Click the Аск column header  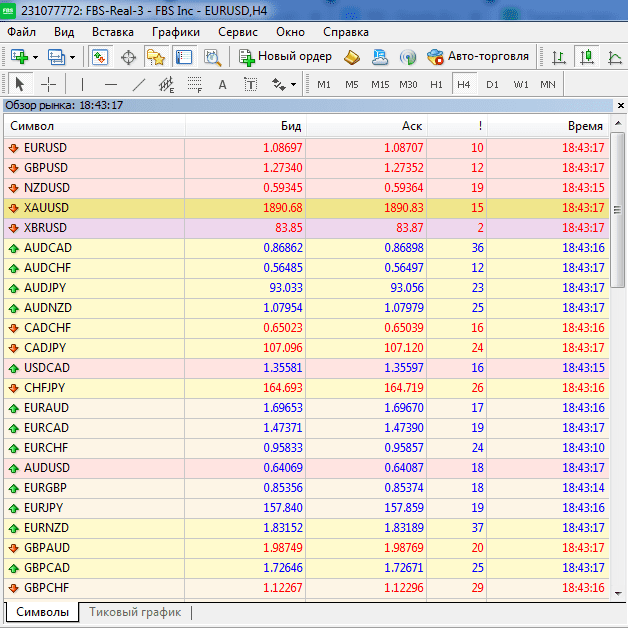click(367, 126)
